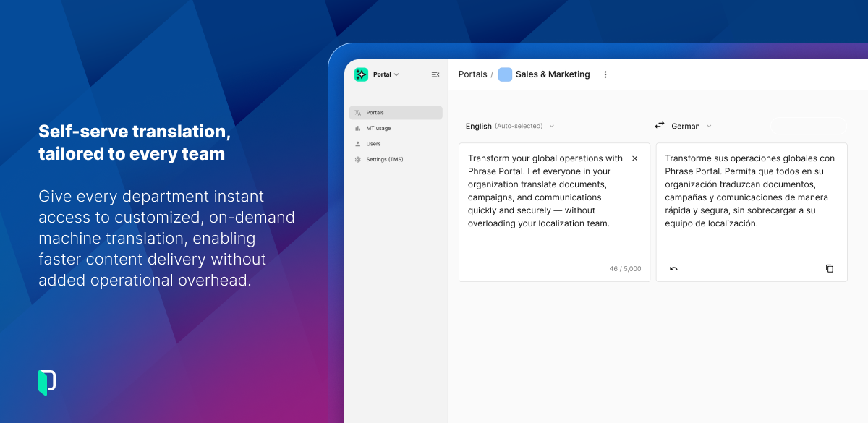Viewport: 868px width, 423px height.
Task: Click the Phrase logo on the banner
Action: click(x=47, y=383)
